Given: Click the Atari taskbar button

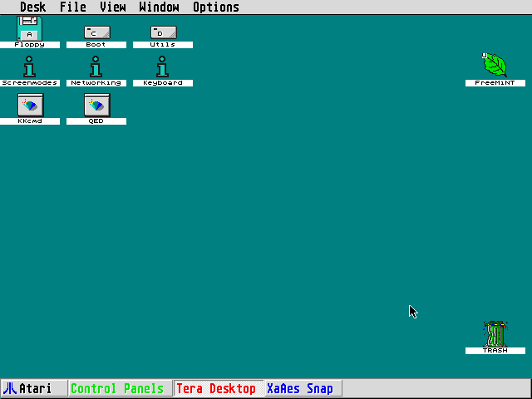Looking at the screenshot, I should pos(34,389).
